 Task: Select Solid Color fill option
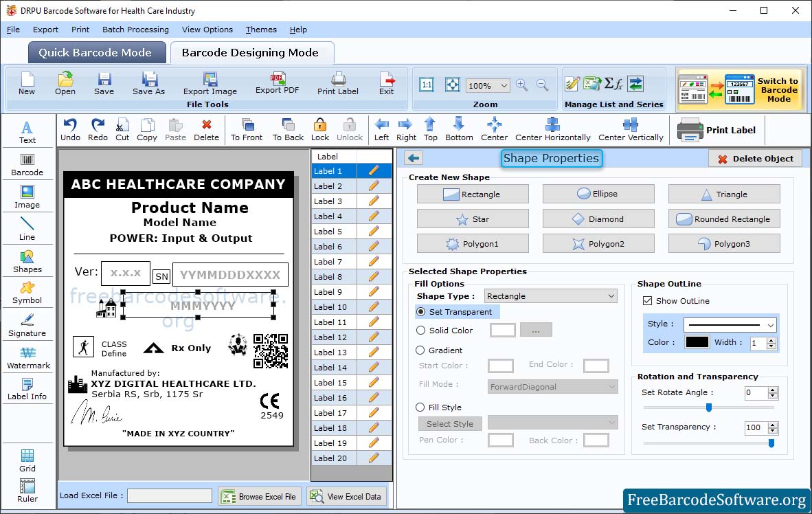tap(420, 331)
